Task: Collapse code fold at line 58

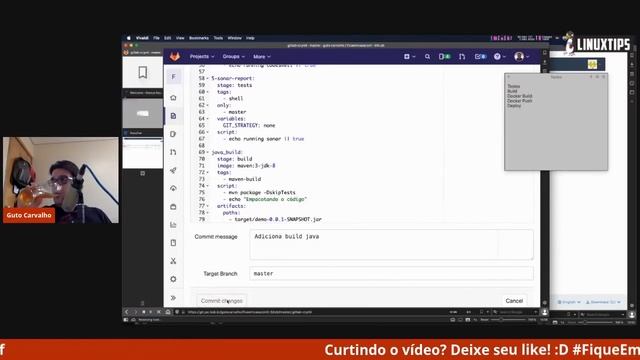Action: (x=207, y=78)
